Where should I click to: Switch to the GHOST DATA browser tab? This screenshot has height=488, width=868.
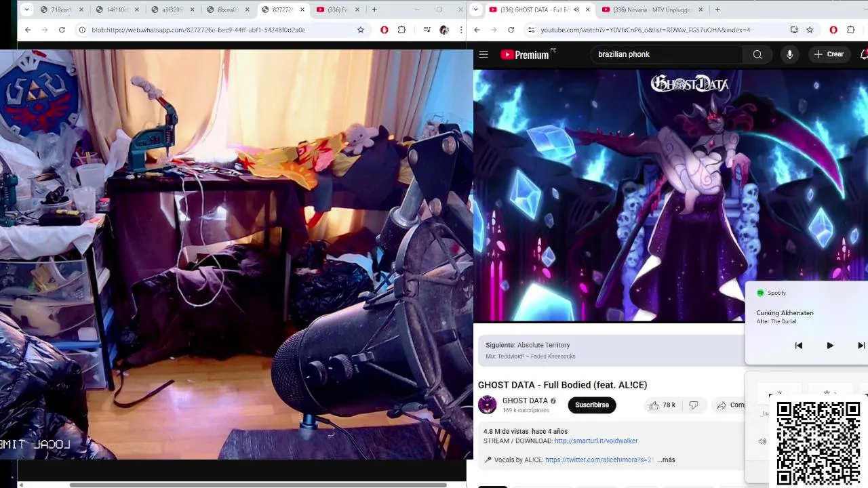tap(540, 9)
